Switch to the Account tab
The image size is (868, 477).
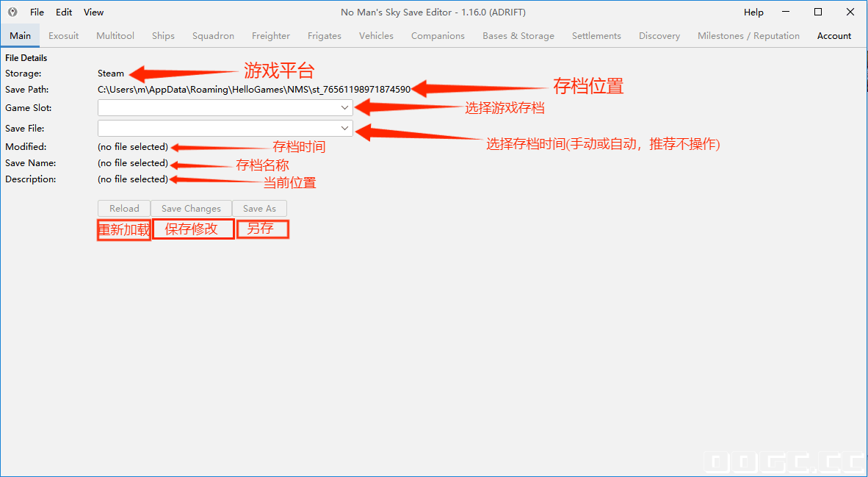(x=833, y=36)
